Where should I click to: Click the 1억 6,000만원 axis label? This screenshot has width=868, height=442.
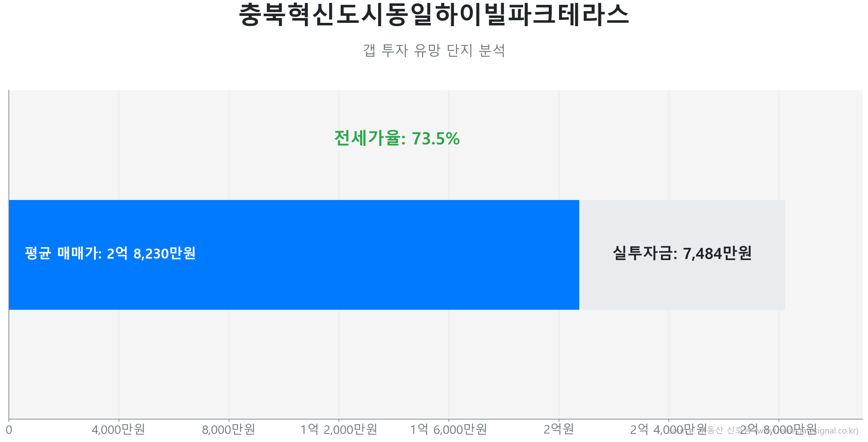(449, 429)
